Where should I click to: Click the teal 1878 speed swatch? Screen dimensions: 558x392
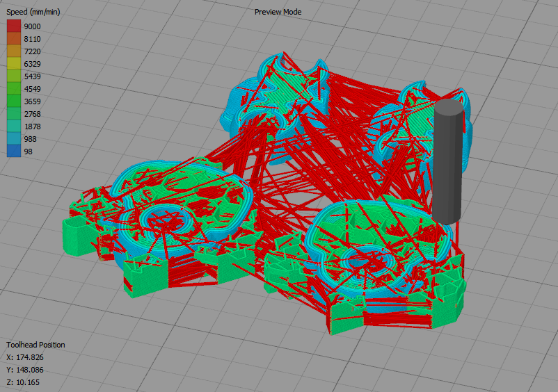tap(14, 126)
